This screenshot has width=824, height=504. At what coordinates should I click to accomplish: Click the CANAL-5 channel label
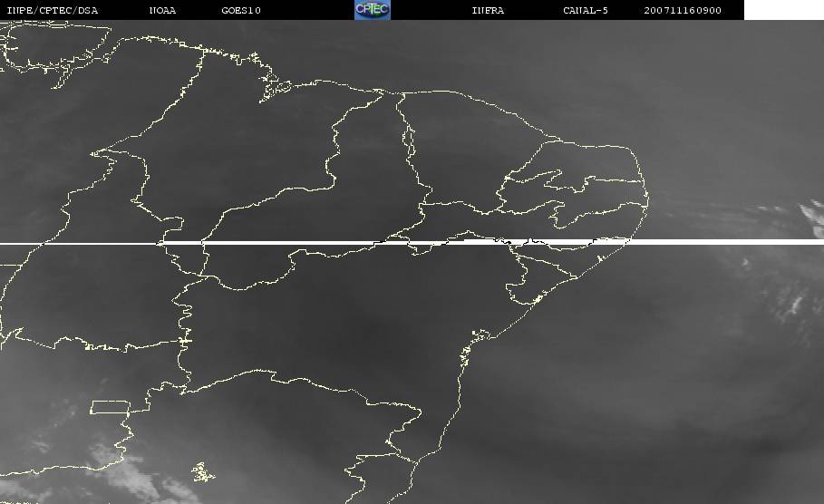pos(586,10)
